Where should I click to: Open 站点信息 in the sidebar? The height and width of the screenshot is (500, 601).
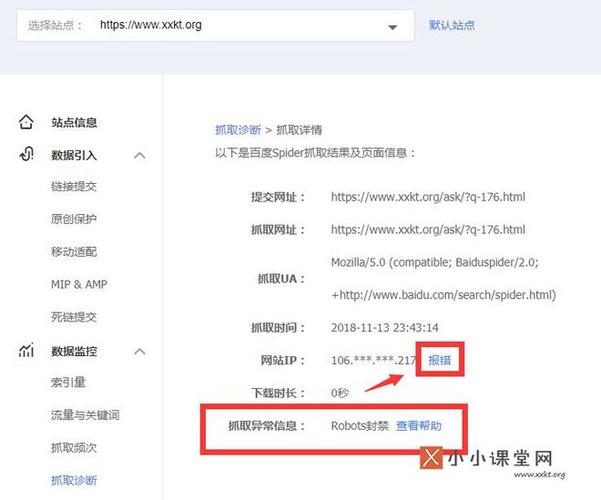74,123
